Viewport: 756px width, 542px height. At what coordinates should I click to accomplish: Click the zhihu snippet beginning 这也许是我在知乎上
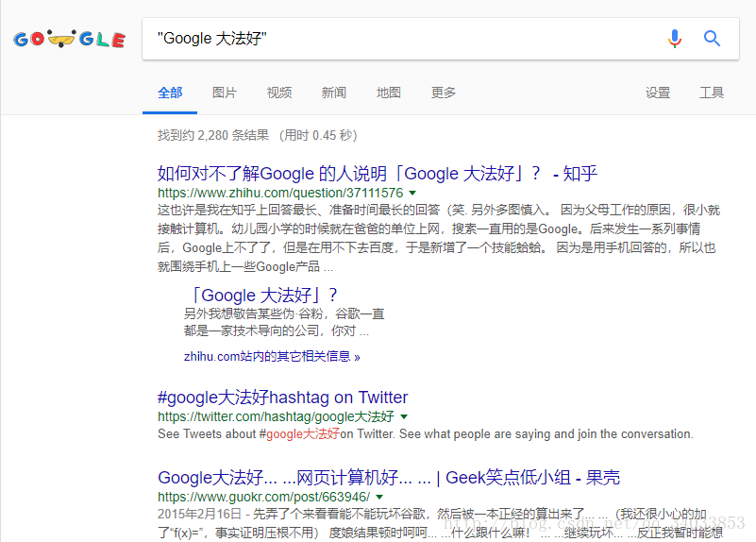click(x=438, y=238)
